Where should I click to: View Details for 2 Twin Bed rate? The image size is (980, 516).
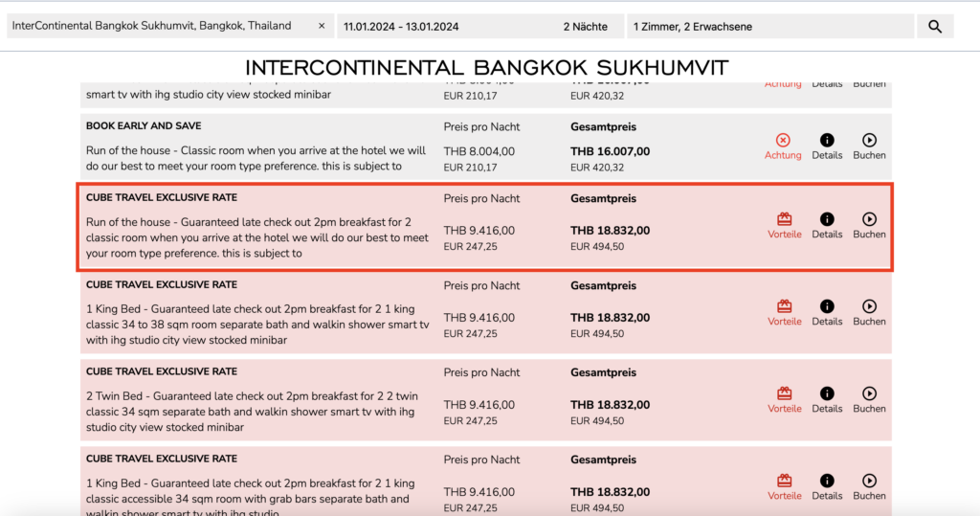pyautogui.click(x=827, y=393)
